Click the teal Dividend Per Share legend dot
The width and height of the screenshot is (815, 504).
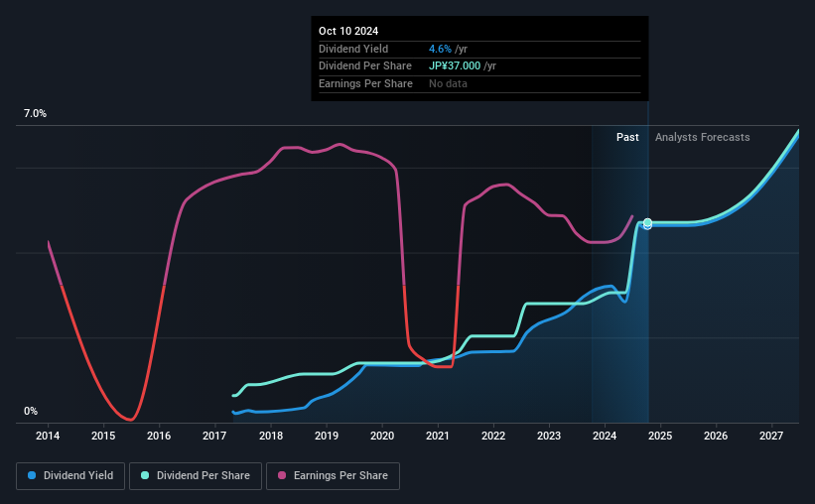point(145,475)
